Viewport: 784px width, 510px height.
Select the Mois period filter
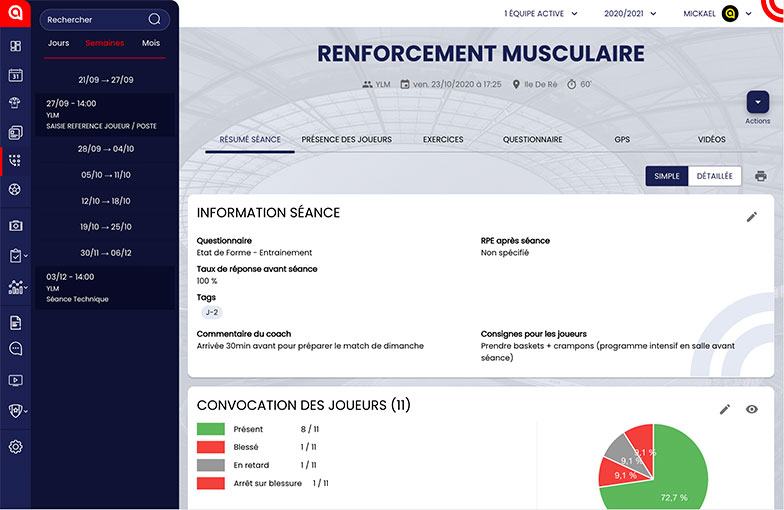(151, 44)
